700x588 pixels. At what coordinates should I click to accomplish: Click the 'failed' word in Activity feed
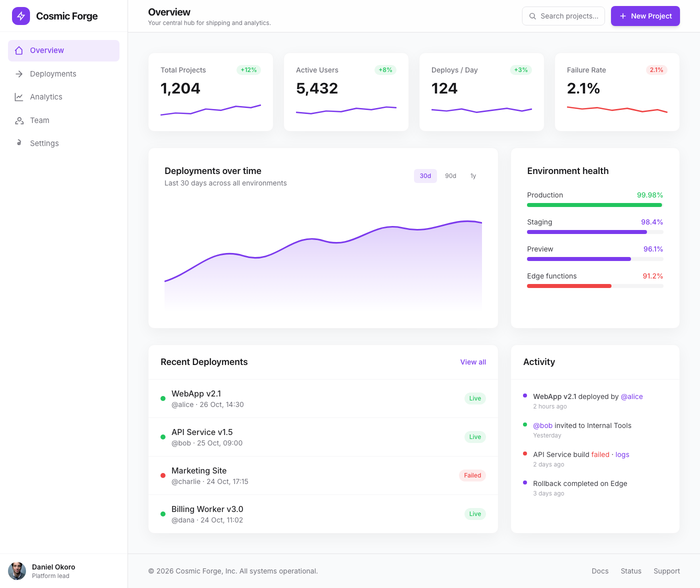600,454
